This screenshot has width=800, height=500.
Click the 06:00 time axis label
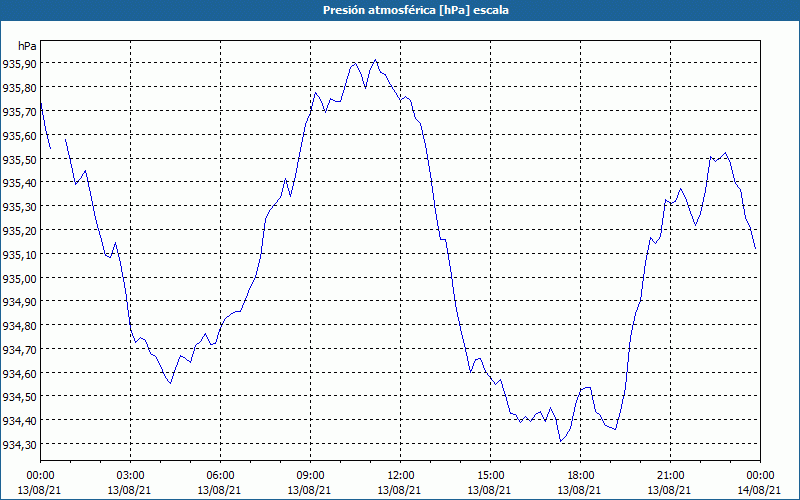(x=220, y=476)
